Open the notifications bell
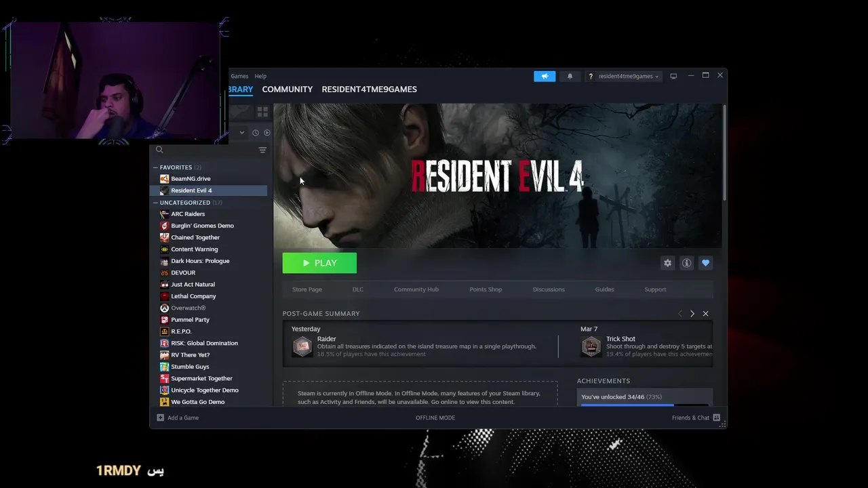The height and width of the screenshot is (488, 868). [x=570, y=76]
